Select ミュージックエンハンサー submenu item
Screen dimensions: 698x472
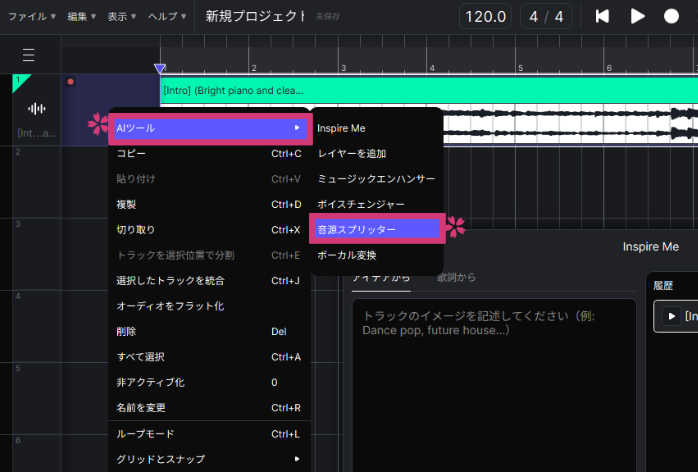pos(376,178)
